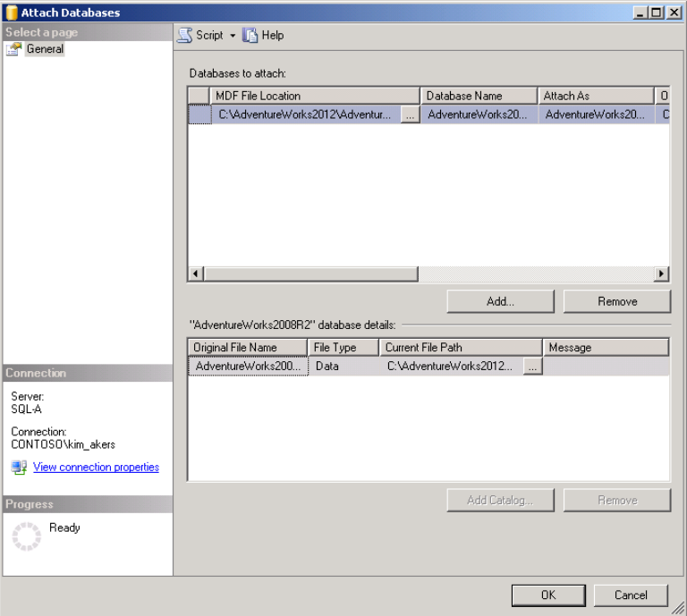Click the Add Catalog... button
This screenshot has width=687, height=616.
pos(500,500)
